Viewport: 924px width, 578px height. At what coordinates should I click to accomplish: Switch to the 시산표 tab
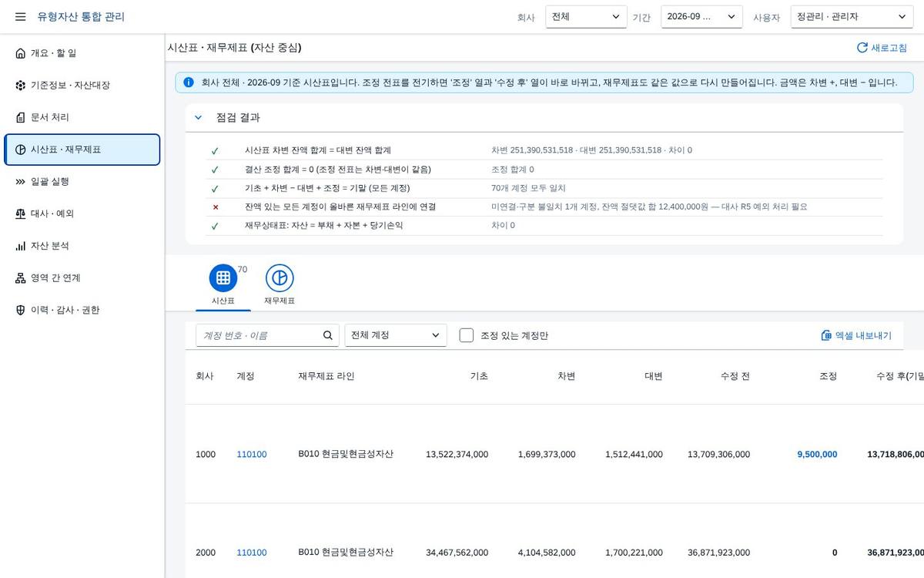click(223, 285)
